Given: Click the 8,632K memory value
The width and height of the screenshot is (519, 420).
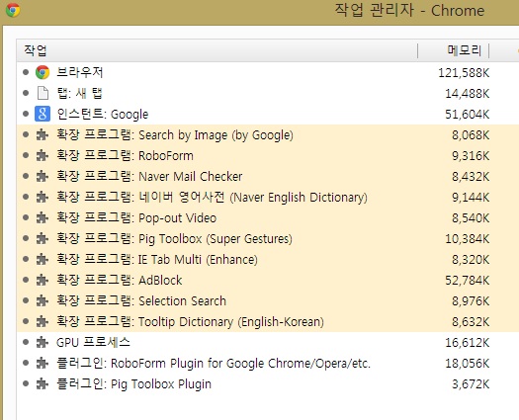Looking at the screenshot, I should [471, 322].
